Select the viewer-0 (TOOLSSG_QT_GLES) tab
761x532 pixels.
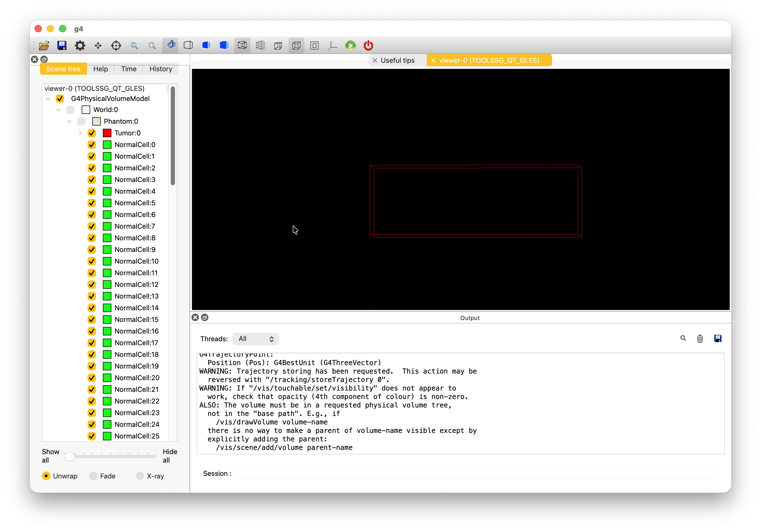point(489,60)
